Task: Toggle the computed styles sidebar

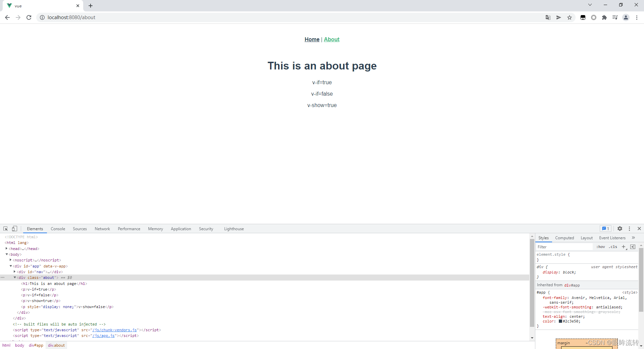Action: [633, 247]
